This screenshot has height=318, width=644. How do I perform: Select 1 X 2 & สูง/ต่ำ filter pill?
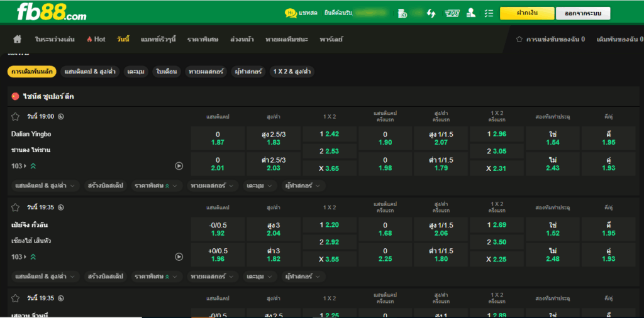coord(292,72)
